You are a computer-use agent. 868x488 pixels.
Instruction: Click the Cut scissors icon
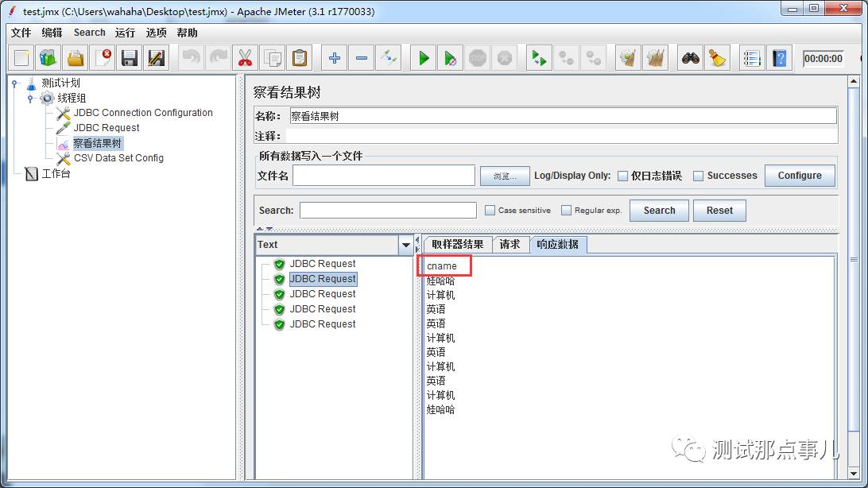(246, 58)
